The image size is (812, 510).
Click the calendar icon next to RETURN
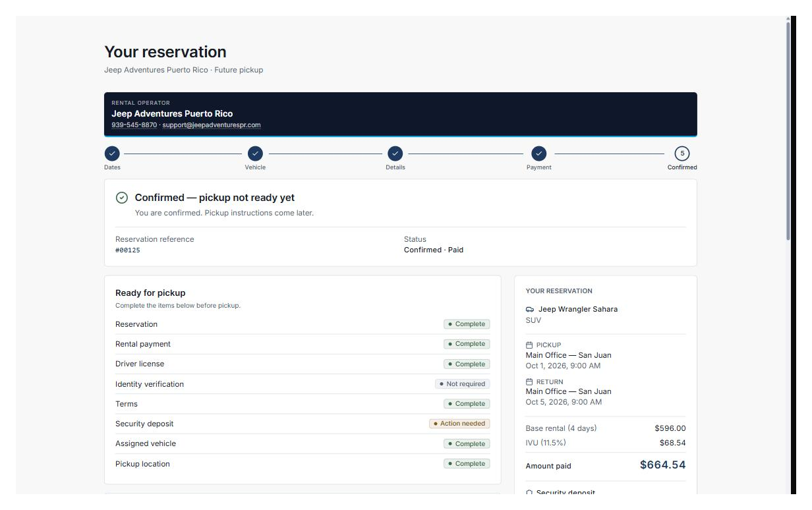(x=529, y=382)
